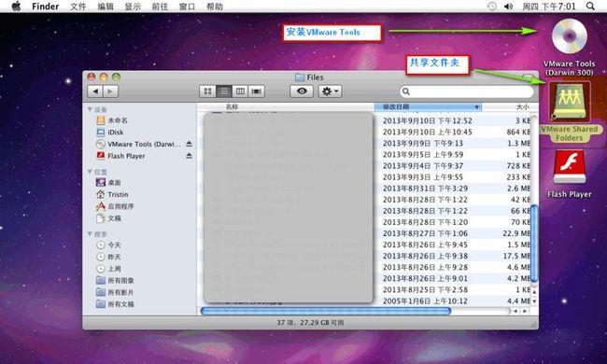607x364 pixels.
Task: Open the 编辑 menu
Action: click(x=106, y=7)
